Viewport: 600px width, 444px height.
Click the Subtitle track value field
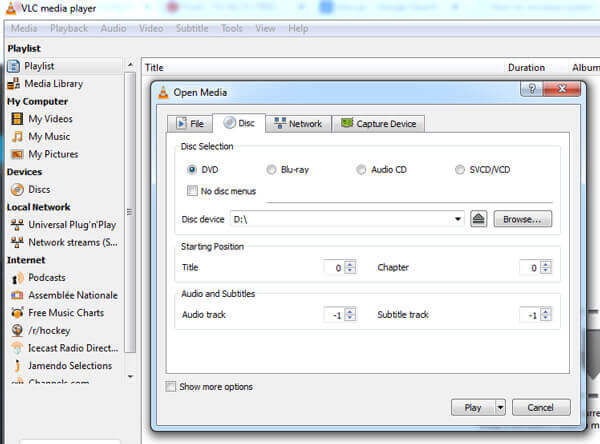tap(530, 315)
